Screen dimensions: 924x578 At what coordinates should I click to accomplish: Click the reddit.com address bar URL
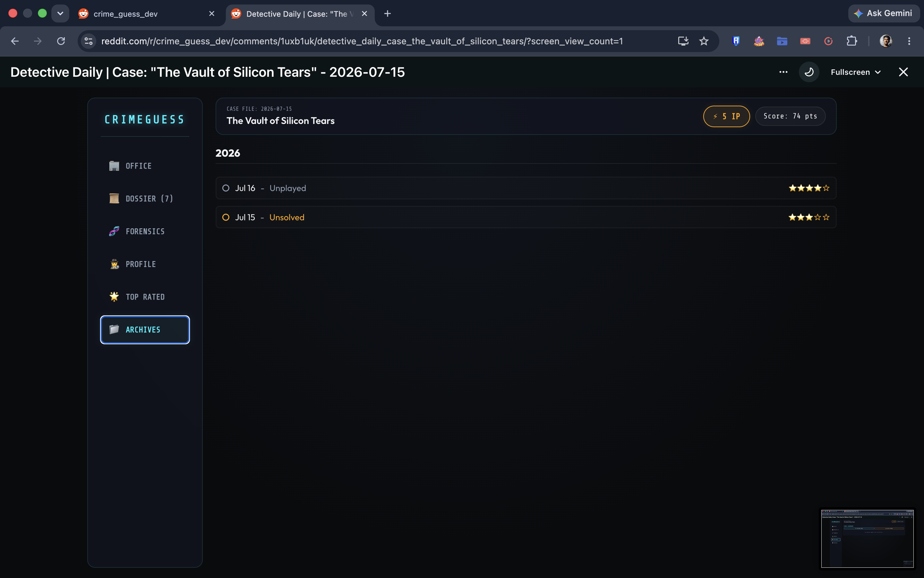(362, 41)
